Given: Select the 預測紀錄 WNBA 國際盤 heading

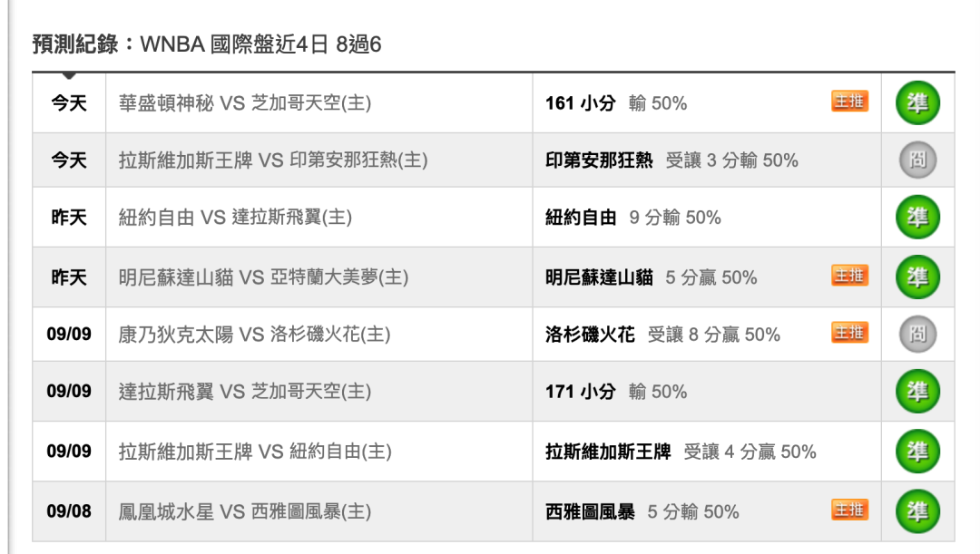Looking at the screenshot, I should tap(207, 44).
